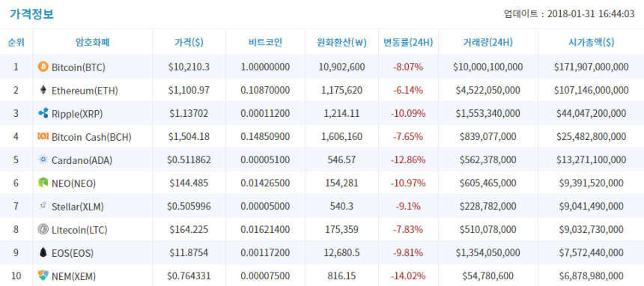Select Ethereum price $1,100.97
644x286 pixels.
pos(189,90)
